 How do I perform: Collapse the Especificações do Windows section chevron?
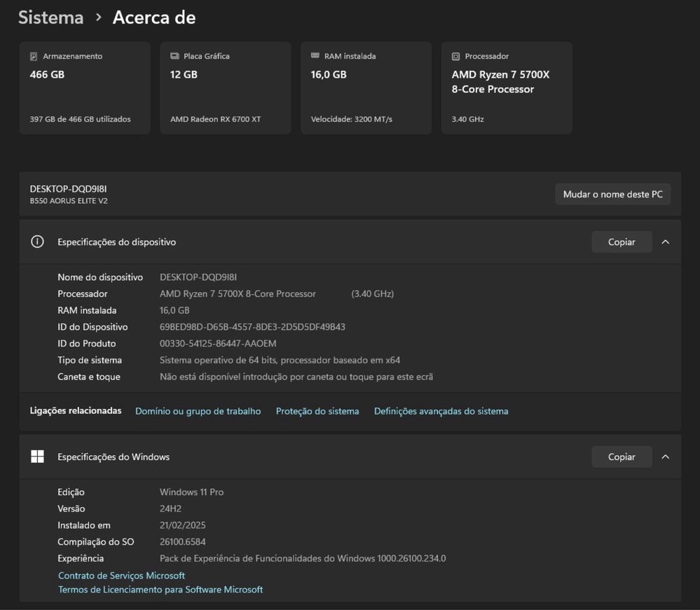tap(665, 457)
